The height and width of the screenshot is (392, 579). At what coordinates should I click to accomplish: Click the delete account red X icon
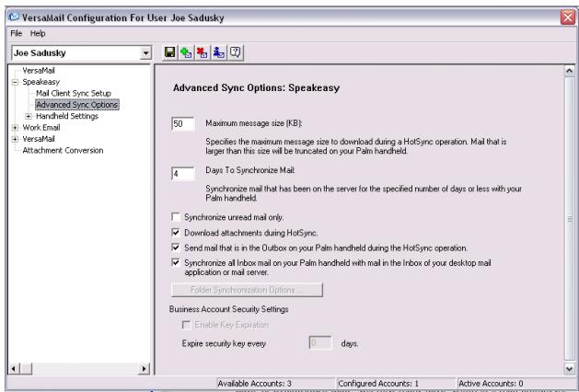pos(203,52)
